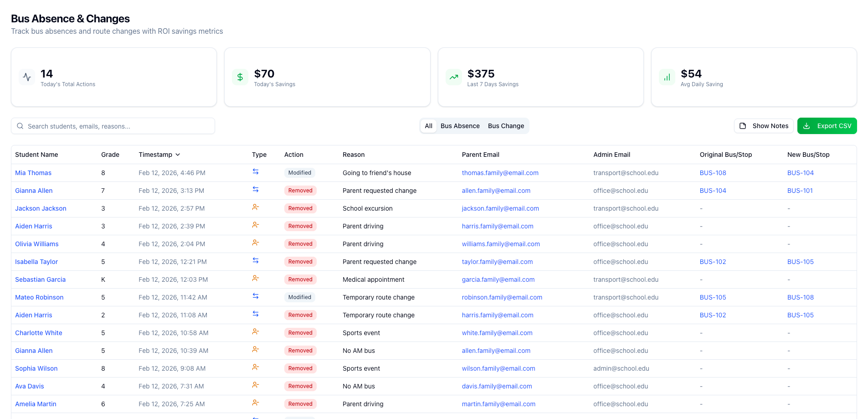Click the Modified badge in Mateo Robinson row
This screenshot has width=868, height=419.
(x=299, y=297)
